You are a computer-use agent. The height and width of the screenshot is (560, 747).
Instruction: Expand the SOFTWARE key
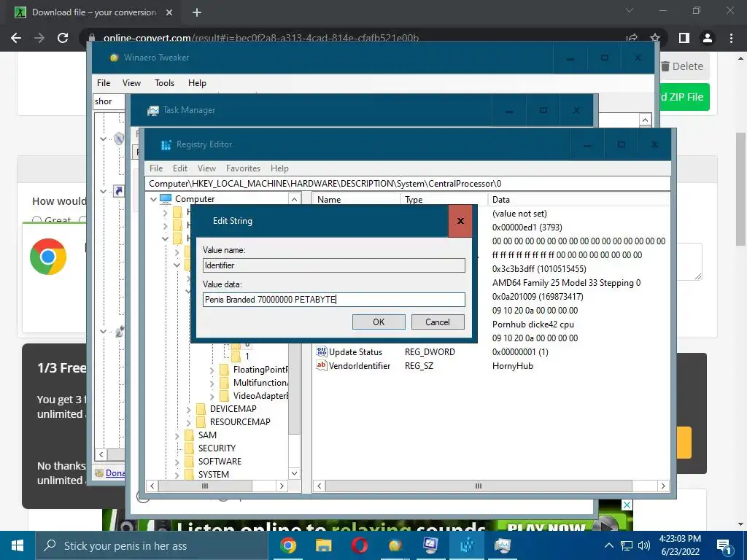177,462
